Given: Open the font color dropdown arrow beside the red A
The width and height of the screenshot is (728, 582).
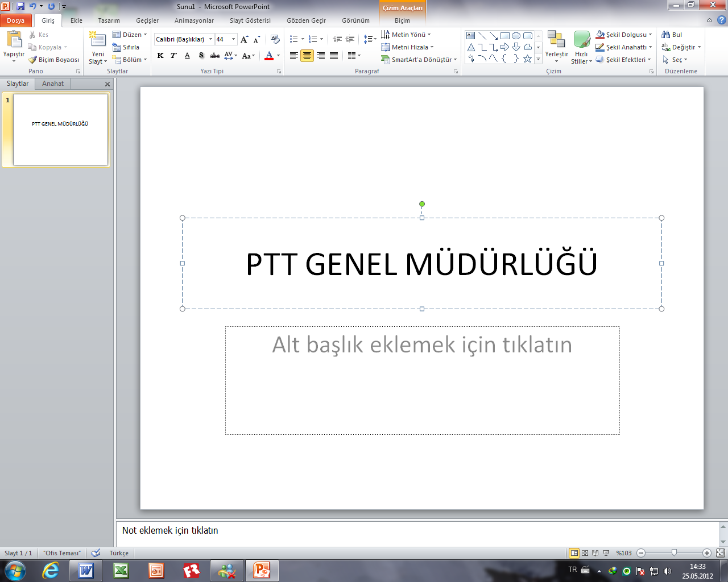Looking at the screenshot, I should point(278,55).
